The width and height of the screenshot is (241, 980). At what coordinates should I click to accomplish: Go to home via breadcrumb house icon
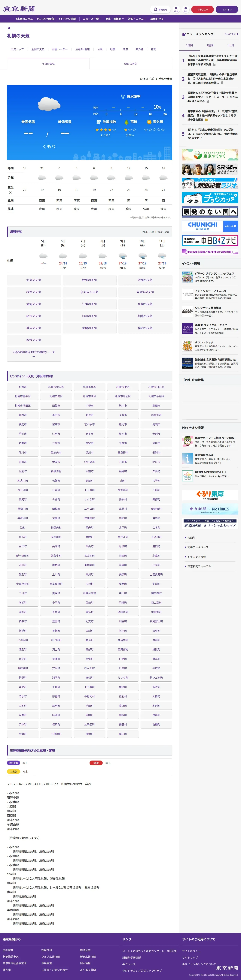pos(9,28)
